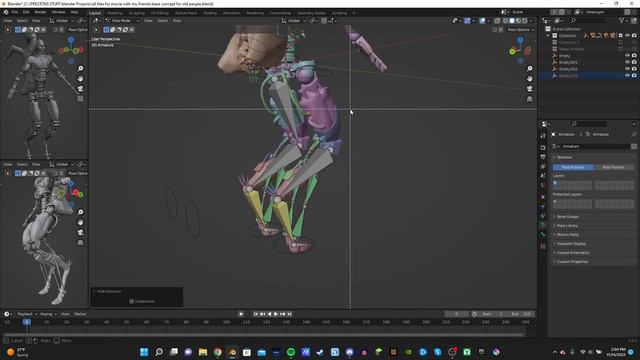
Task: Click the Pose Position button
Action: click(x=573, y=167)
